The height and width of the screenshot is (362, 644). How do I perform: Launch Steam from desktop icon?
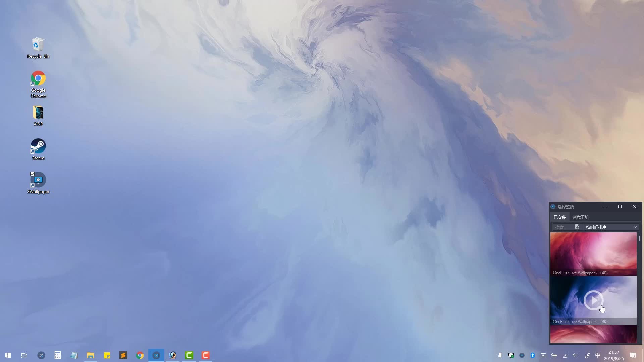38,146
